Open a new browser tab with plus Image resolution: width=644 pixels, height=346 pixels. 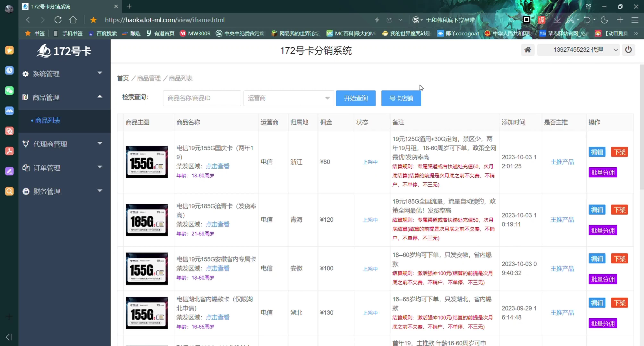coord(129,6)
